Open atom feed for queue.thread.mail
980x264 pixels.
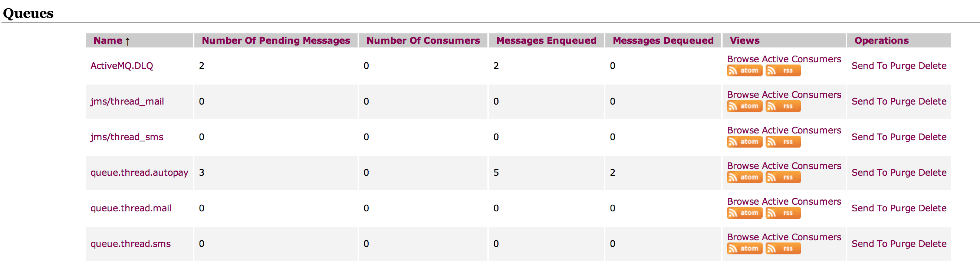744,213
